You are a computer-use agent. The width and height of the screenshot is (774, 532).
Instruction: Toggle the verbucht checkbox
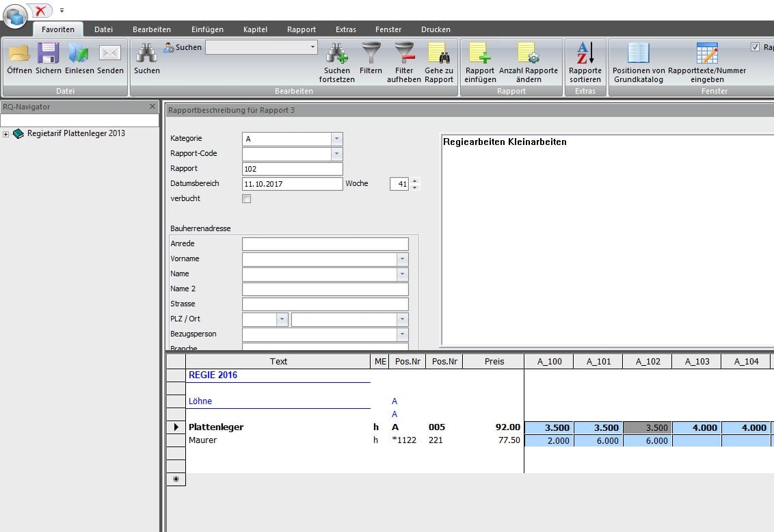(247, 199)
